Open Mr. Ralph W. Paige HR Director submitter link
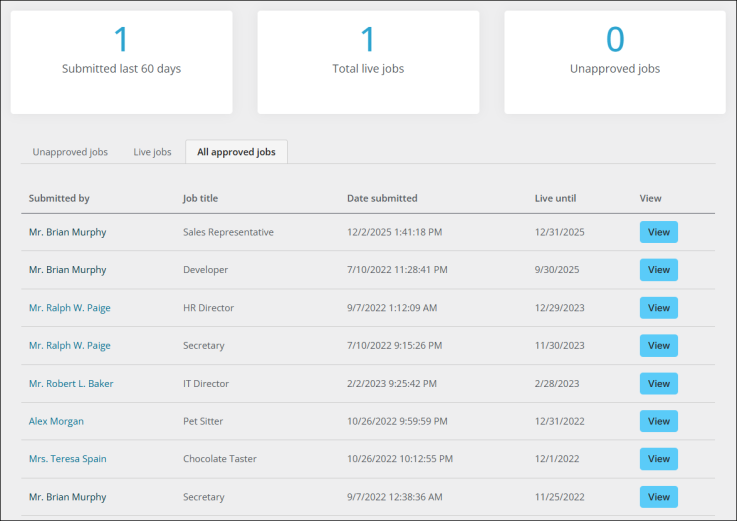Screen dimensions: 737x521 (69, 308)
